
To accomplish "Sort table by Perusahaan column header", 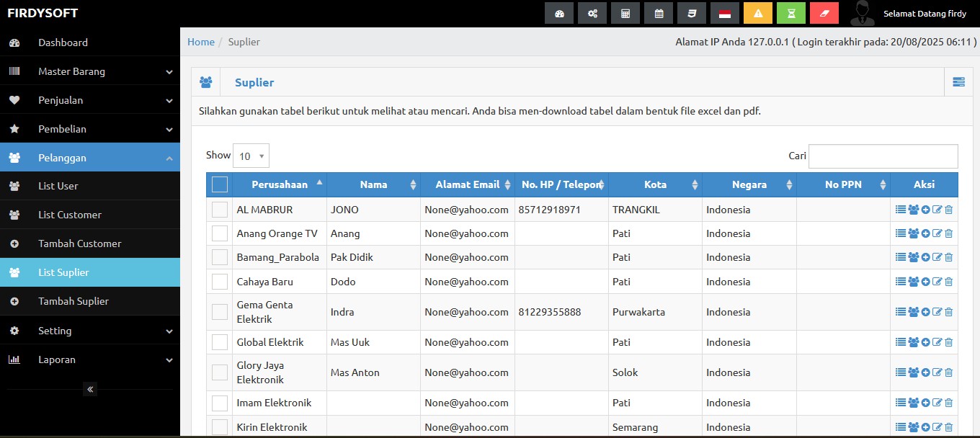I will [279, 184].
